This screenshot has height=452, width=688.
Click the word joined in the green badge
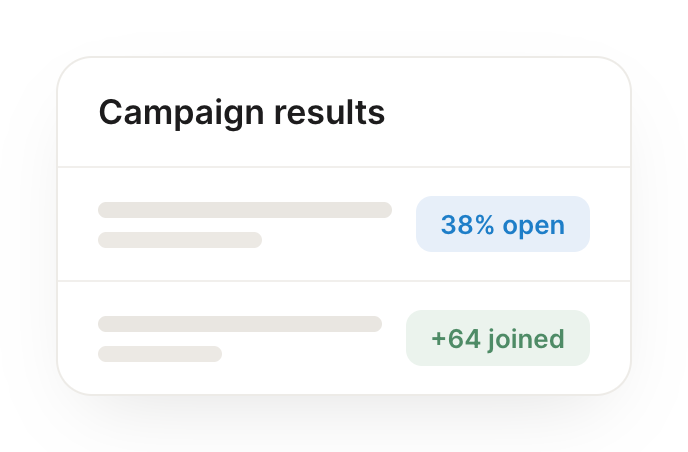point(526,340)
